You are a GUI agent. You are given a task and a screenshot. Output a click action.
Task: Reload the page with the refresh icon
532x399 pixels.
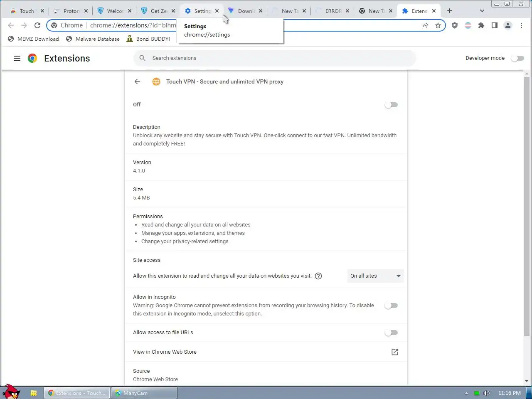pyautogui.click(x=37, y=25)
